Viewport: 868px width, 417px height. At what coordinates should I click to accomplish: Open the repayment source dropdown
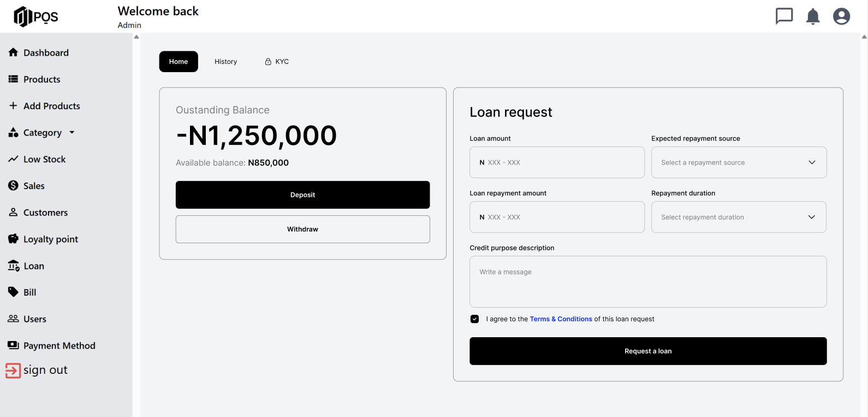point(739,162)
